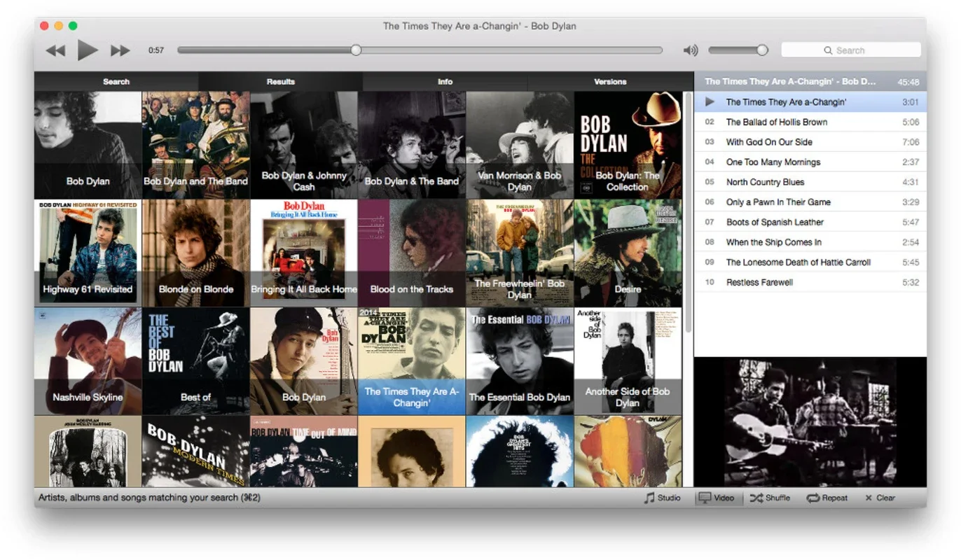This screenshot has height=560, width=961.
Task: Toggle Studio mode in the status bar
Action: (663, 498)
